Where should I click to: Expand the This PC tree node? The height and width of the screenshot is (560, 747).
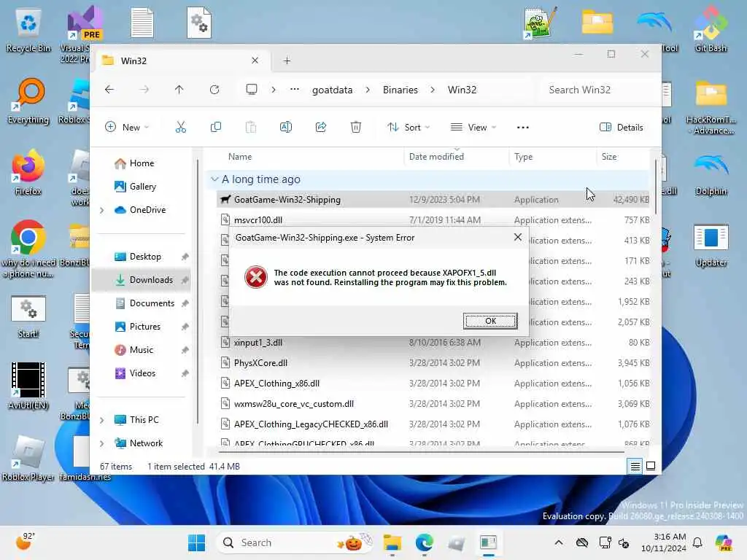(x=101, y=420)
